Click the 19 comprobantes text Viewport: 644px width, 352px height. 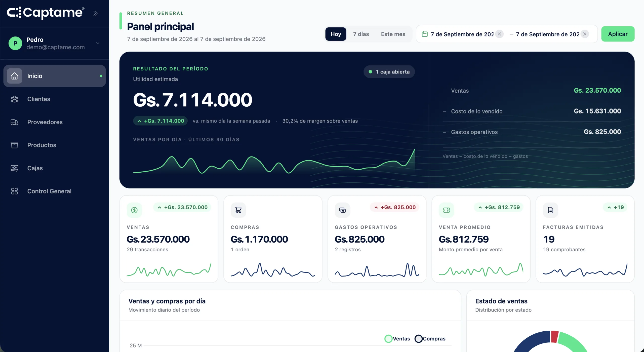[x=564, y=250]
